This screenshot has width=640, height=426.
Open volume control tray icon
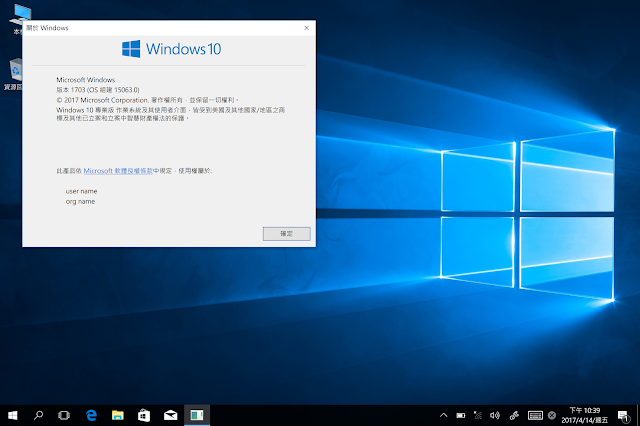495,415
